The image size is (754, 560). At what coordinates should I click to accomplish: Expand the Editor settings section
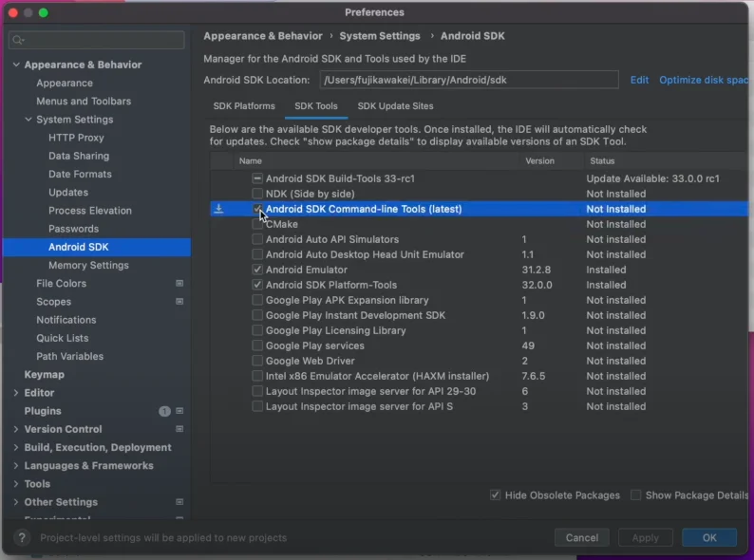16,393
